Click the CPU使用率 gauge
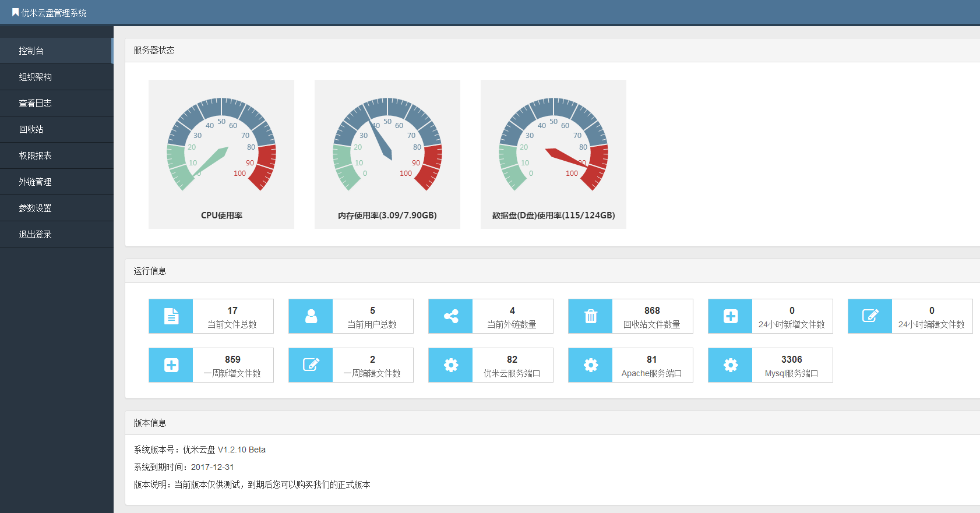The width and height of the screenshot is (980, 513). coord(221,151)
